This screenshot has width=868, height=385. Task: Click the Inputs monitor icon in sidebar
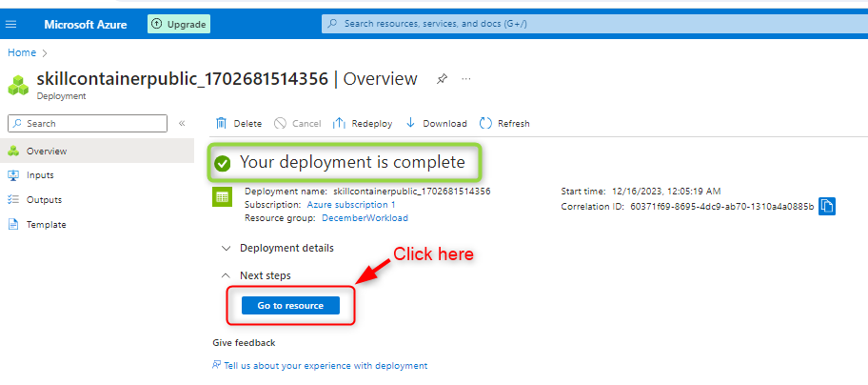point(14,175)
